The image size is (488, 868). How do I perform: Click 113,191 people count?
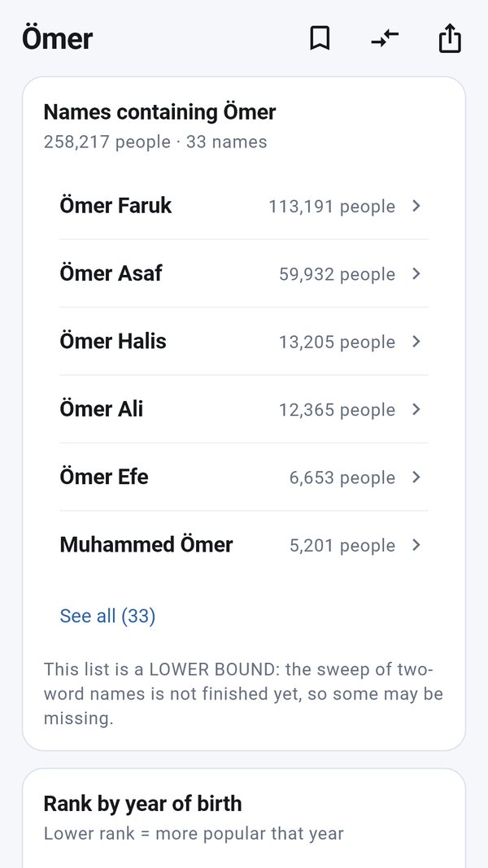coord(332,207)
